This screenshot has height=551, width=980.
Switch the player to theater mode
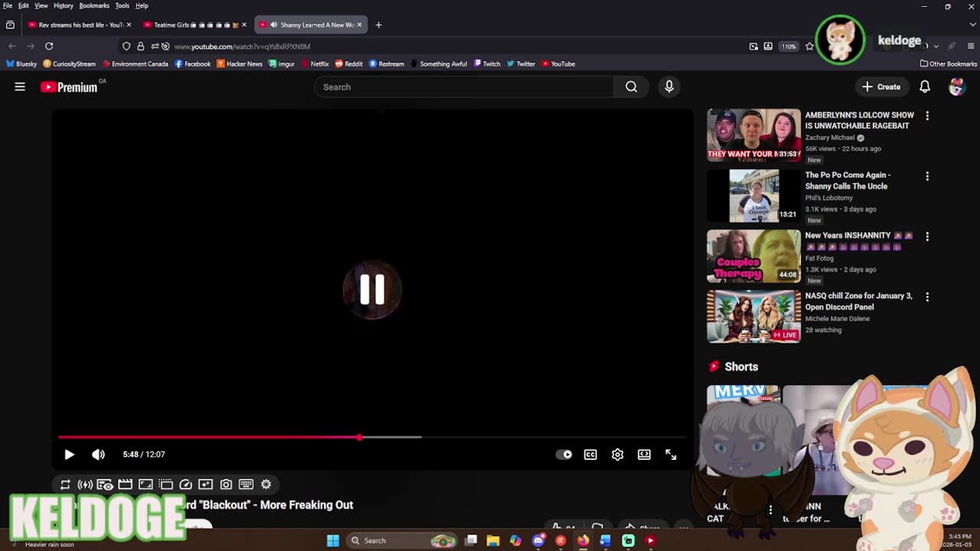[644, 455]
